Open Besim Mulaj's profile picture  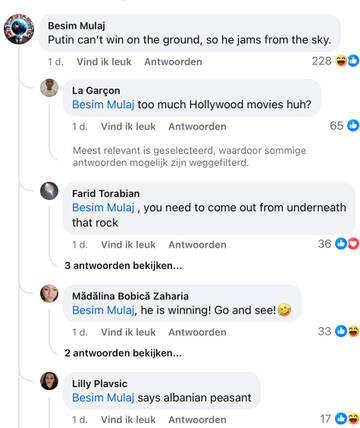19,29
